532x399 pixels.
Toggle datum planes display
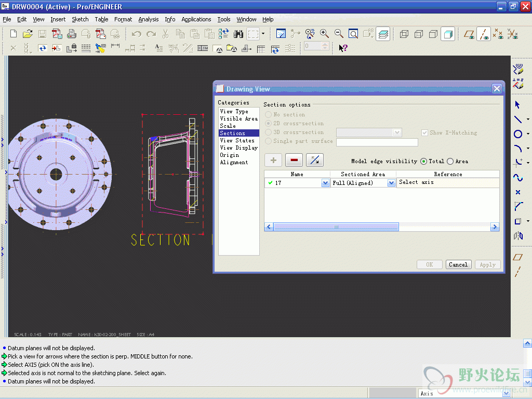click(x=469, y=34)
